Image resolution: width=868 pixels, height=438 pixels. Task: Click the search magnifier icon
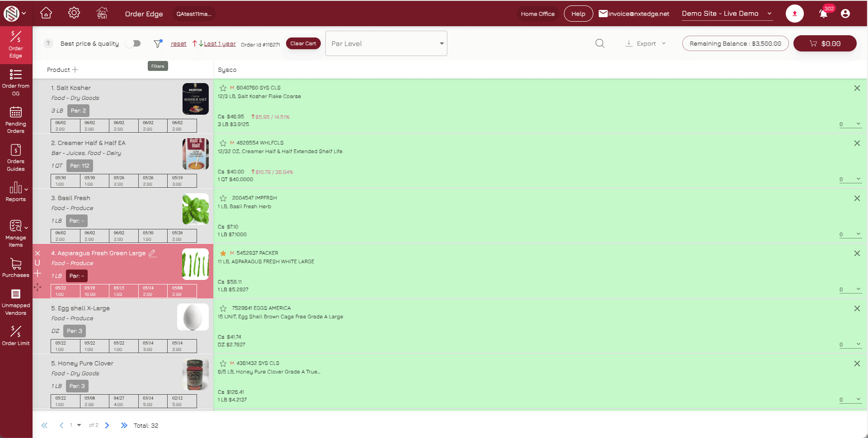(x=600, y=43)
